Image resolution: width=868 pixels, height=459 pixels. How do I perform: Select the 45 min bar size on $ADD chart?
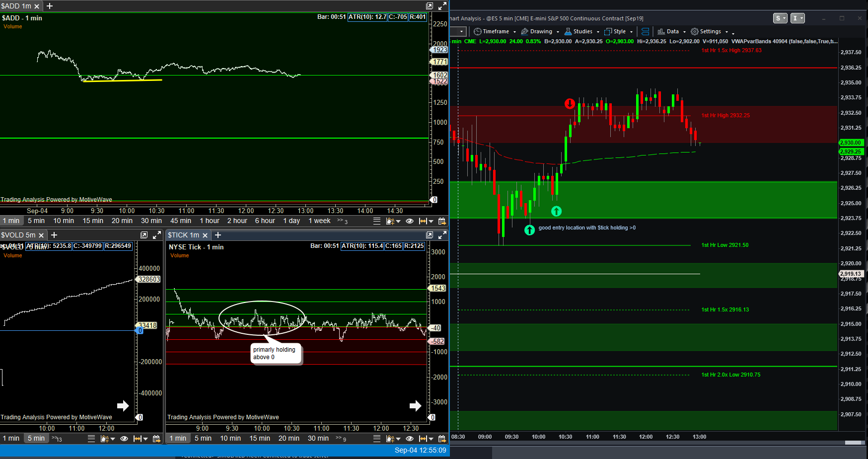click(181, 221)
